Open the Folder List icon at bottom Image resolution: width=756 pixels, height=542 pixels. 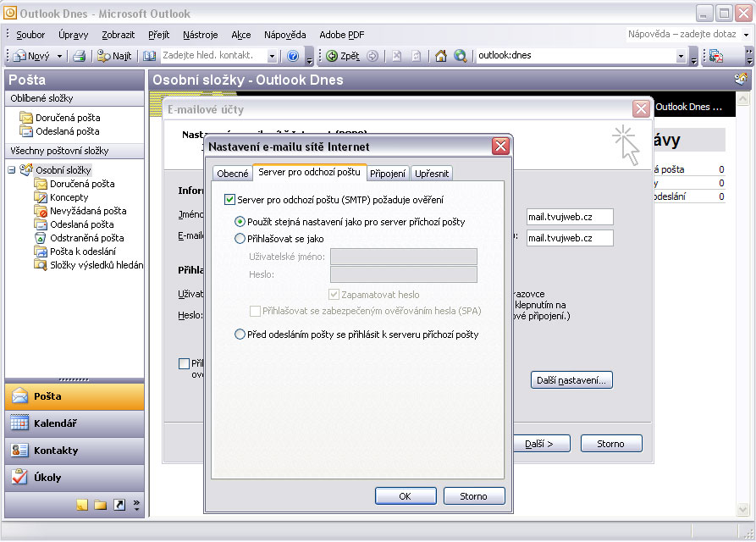tap(100, 506)
